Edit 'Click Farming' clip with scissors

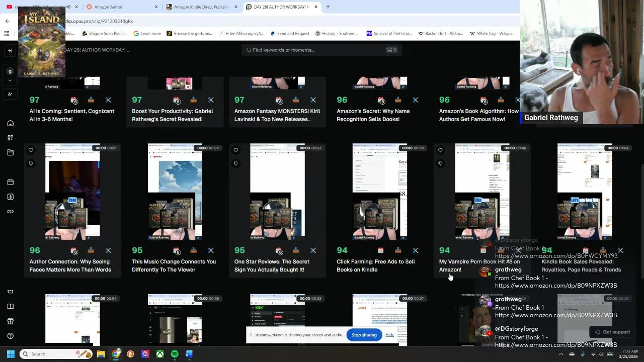pos(416,250)
